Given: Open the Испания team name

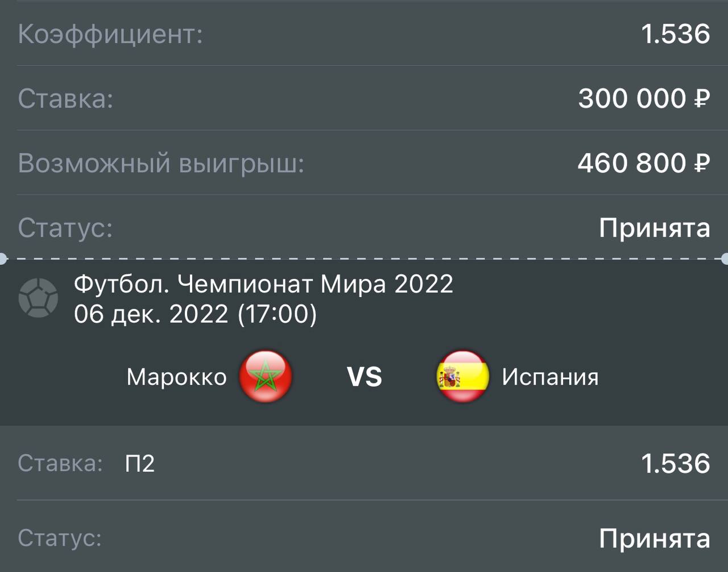Looking at the screenshot, I should tap(550, 377).
